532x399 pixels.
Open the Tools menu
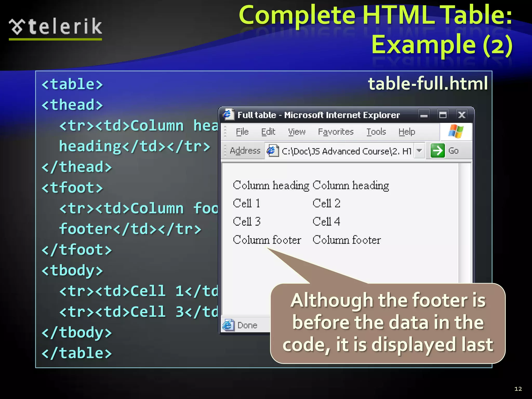(x=376, y=132)
